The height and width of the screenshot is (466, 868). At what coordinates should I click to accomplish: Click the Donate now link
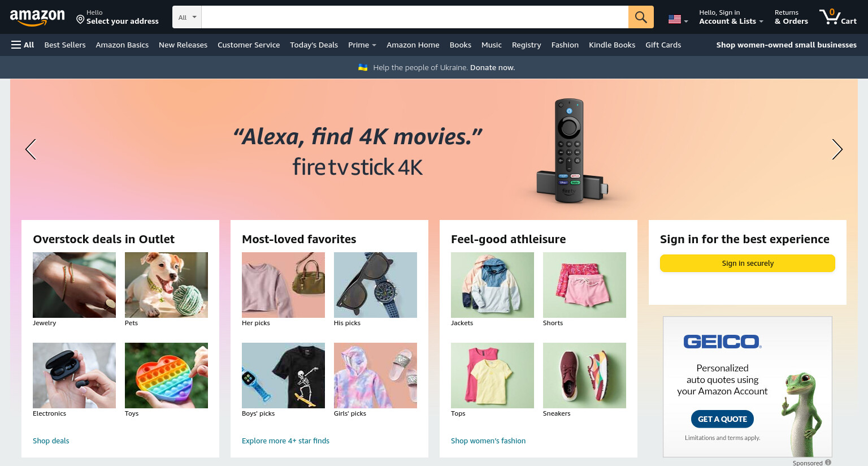click(492, 67)
